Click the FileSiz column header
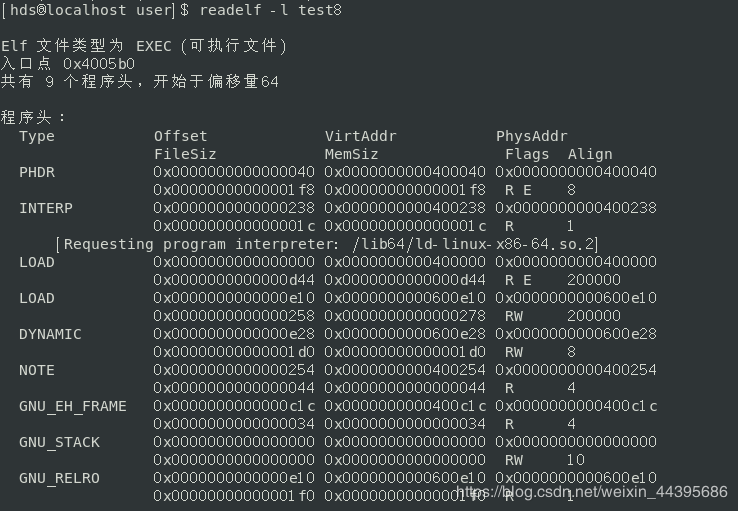Viewport: 738px width, 511px height. 185,154
